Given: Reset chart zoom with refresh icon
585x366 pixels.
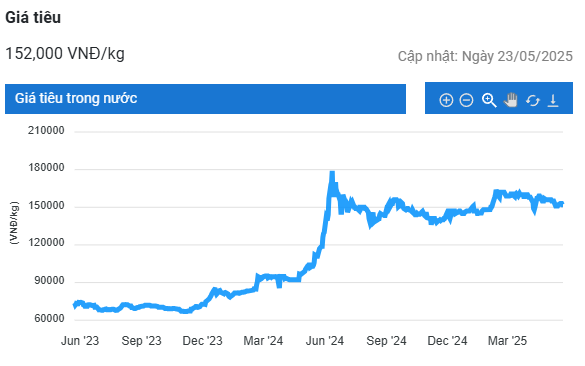Looking at the screenshot, I should click(x=533, y=100).
